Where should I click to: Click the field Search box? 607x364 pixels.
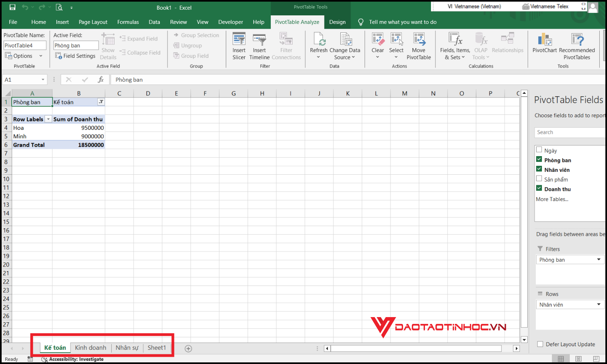click(x=569, y=132)
